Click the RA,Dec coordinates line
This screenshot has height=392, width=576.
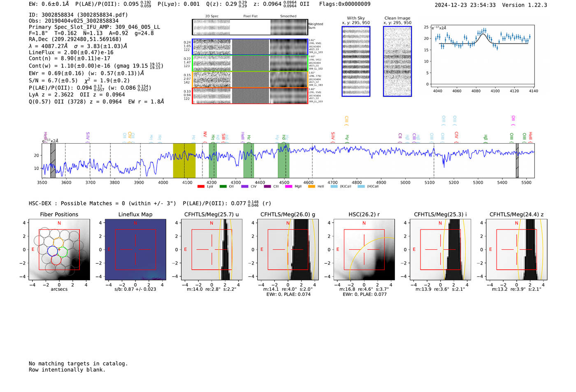(x=75, y=39)
